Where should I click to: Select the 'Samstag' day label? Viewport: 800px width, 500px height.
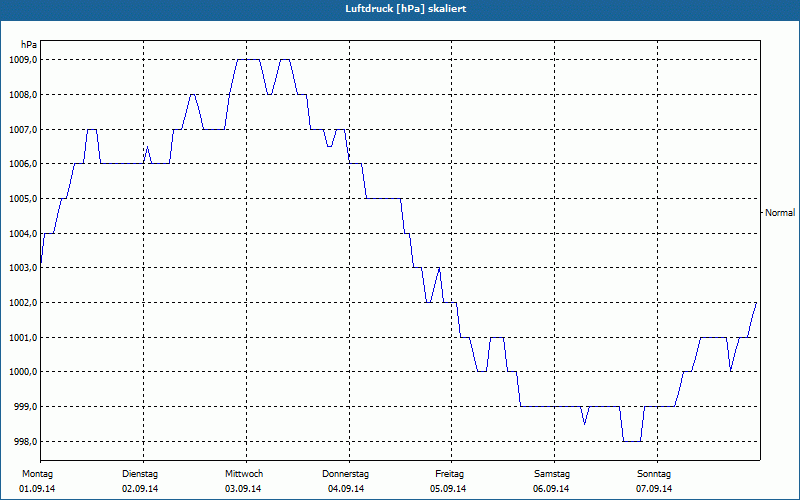pyautogui.click(x=552, y=474)
